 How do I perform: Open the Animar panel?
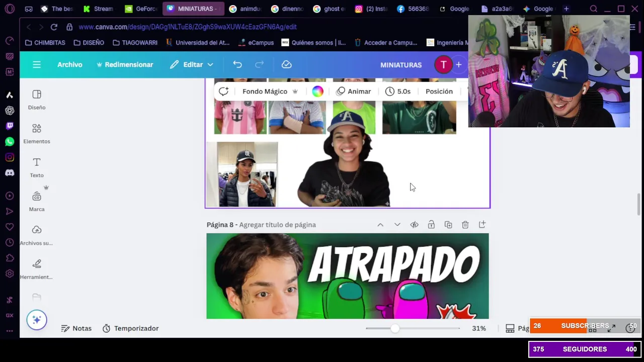(x=354, y=91)
